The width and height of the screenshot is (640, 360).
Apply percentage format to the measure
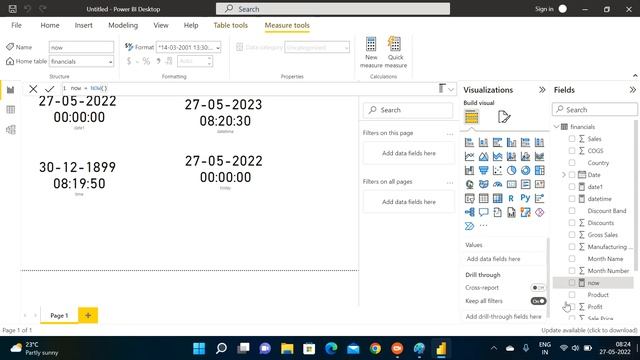[146, 61]
